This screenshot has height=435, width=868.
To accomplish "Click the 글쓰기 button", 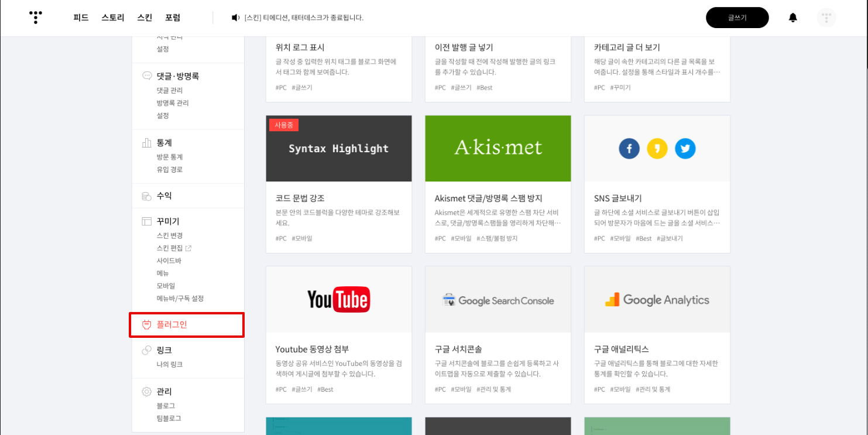I will coord(737,18).
